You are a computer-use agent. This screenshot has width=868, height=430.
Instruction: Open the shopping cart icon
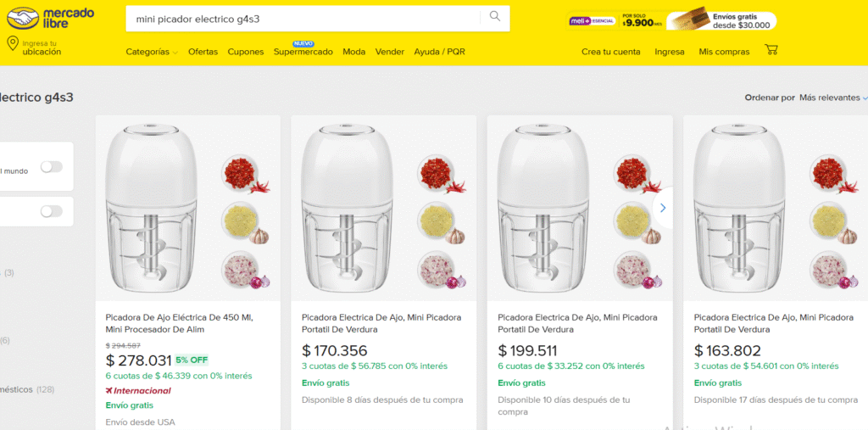tap(771, 50)
